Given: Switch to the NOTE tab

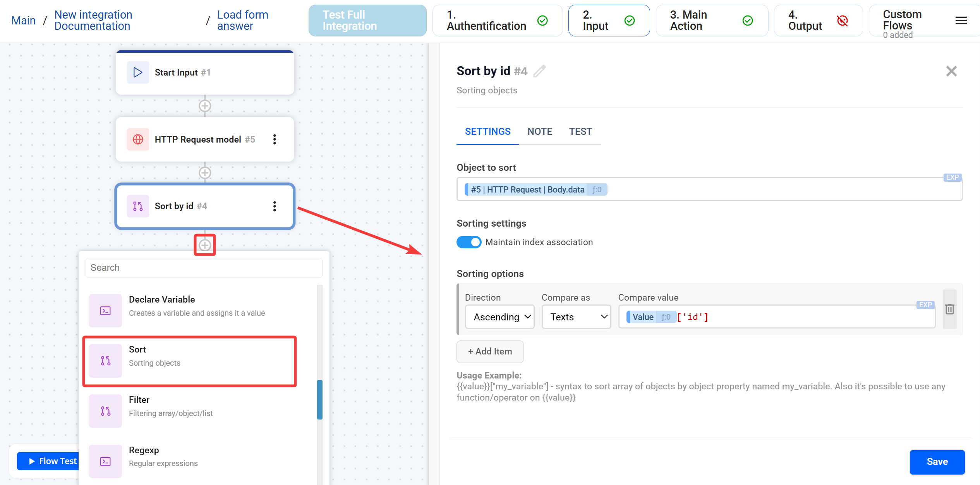Looking at the screenshot, I should [540, 132].
